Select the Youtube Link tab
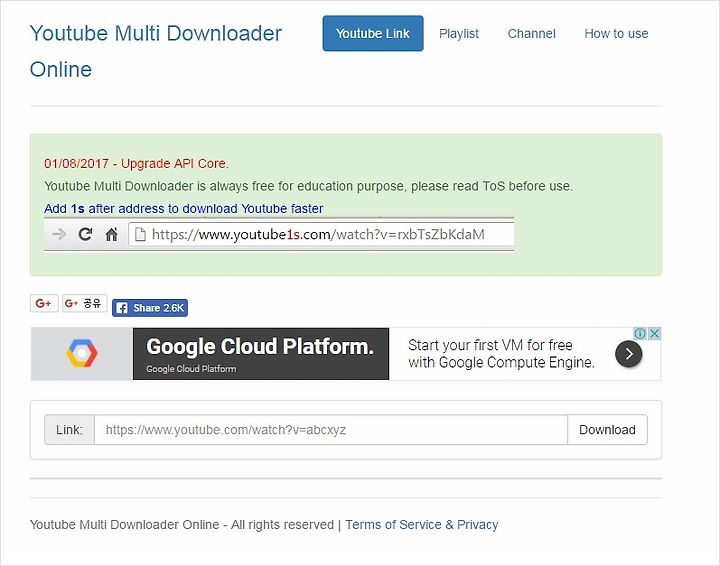Viewport: 720px width, 566px height. (373, 34)
